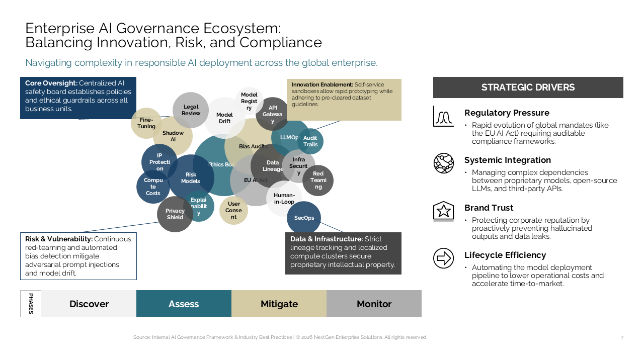Select the Fine-Tuning bubble
The image size is (644, 362).
(146, 123)
